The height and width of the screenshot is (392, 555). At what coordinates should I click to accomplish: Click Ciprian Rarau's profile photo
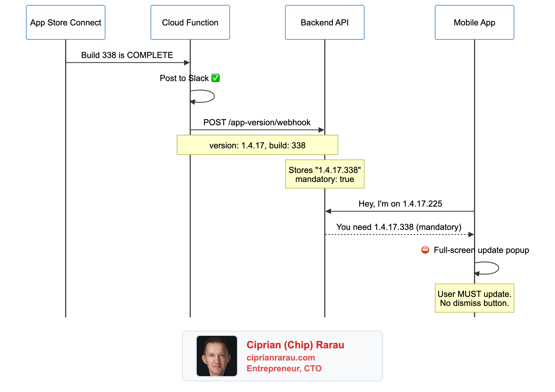click(x=217, y=356)
